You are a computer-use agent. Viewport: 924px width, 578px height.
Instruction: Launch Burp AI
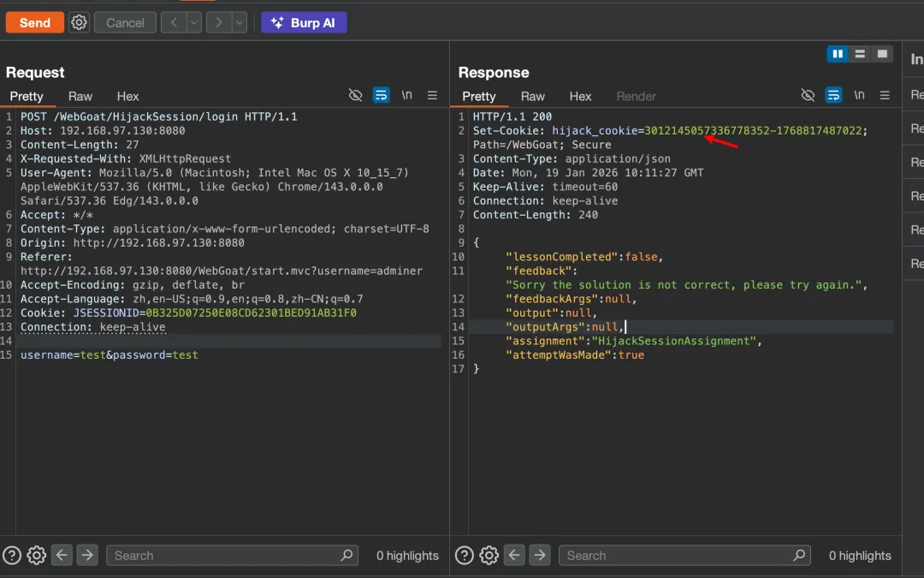pyautogui.click(x=304, y=22)
